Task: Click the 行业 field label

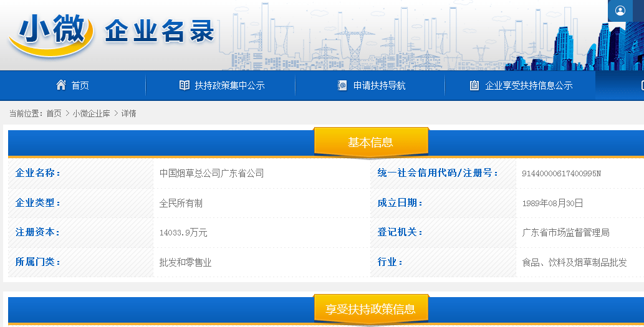Action: 390,262
